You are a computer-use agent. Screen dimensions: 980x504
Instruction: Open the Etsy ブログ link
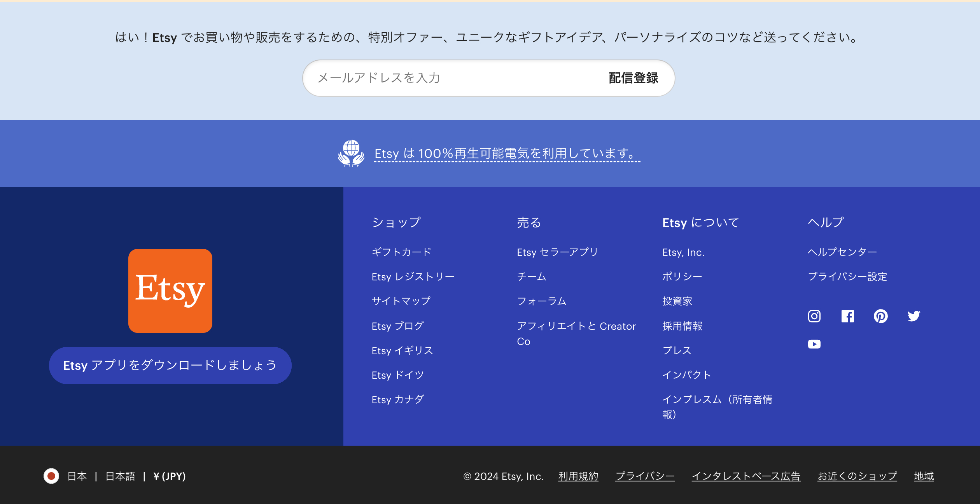[398, 326]
